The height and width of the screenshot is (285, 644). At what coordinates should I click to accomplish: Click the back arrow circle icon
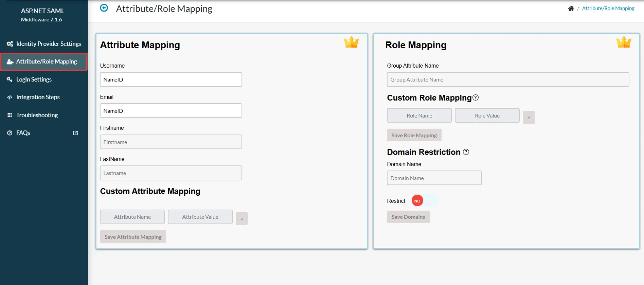click(x=104, y=8)
